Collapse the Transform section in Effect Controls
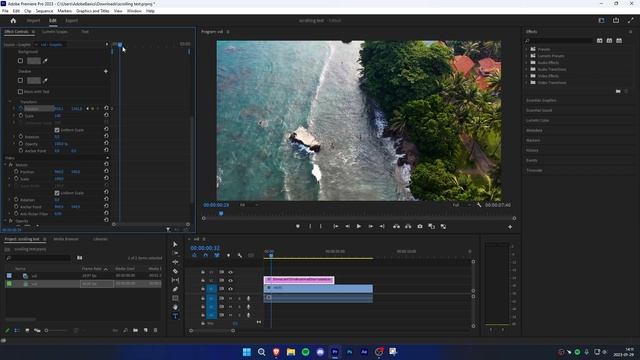 click(10, 102)
